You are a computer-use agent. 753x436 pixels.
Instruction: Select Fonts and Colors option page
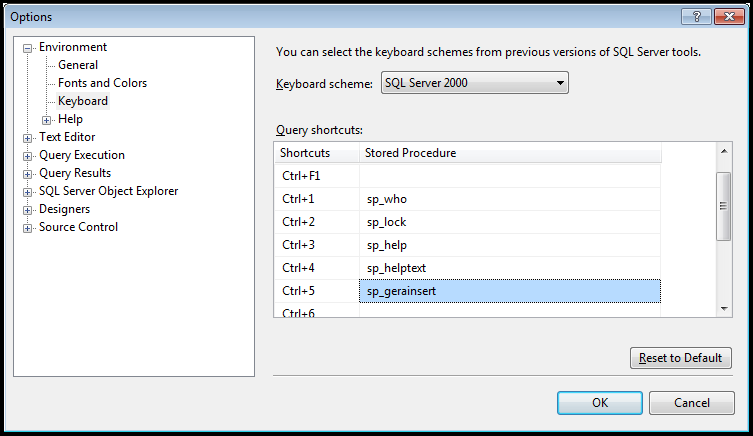(102, 83)
